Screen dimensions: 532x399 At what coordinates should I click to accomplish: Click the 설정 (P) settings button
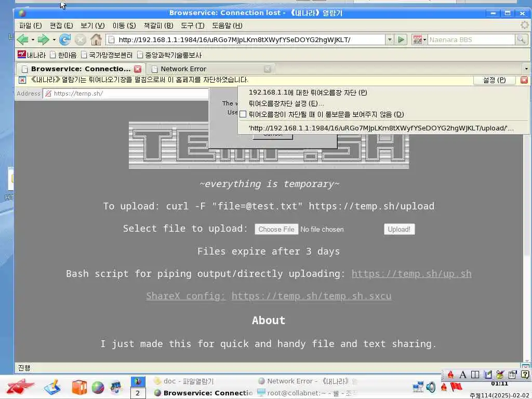(x=494, y=80)
